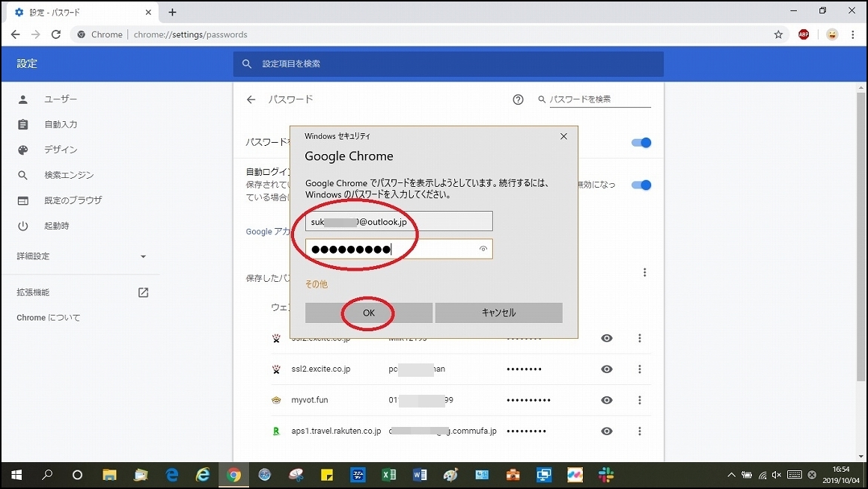Image resolution: width=868 pixels, height=489 pixels.
Task: Click the browser back arrow
Action: (x=16, y=34)
